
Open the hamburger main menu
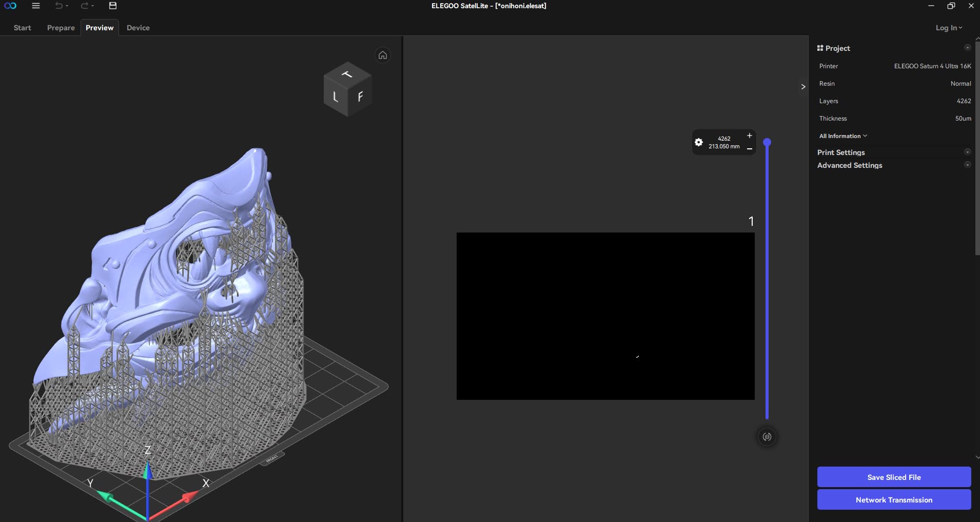tap(35, 6)
